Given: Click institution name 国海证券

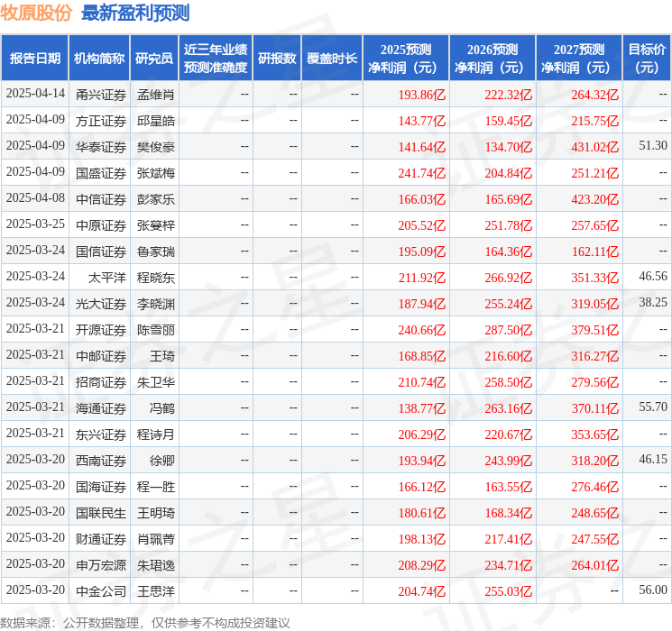Looking at the screenshot, I should pos(101,486).
